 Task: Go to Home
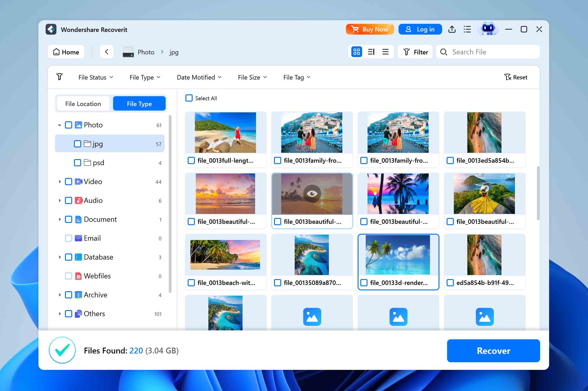pyautogui.click(x=66, y=52)
